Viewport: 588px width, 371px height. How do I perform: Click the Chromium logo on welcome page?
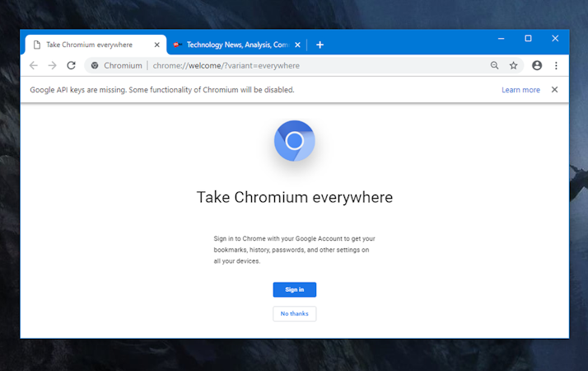(x=294, y=141)
